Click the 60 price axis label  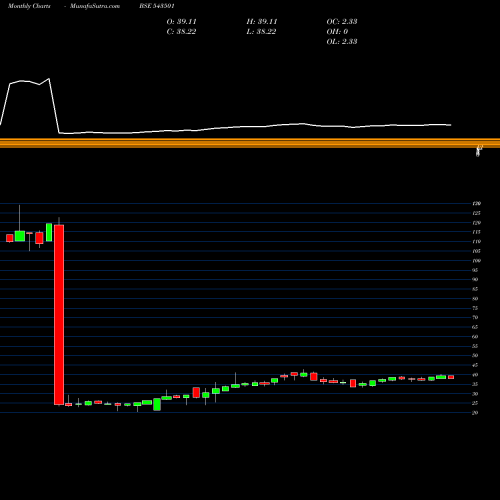coord(475,337)
